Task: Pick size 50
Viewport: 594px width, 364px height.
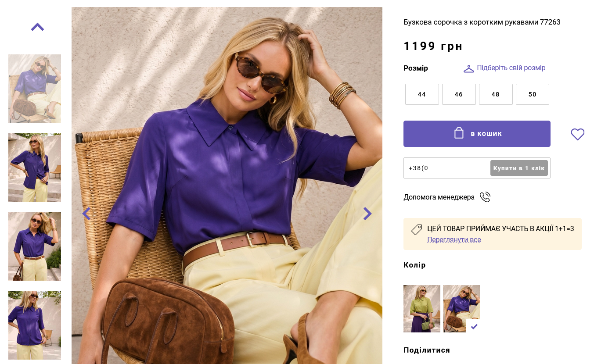Action: pos(533,94)
